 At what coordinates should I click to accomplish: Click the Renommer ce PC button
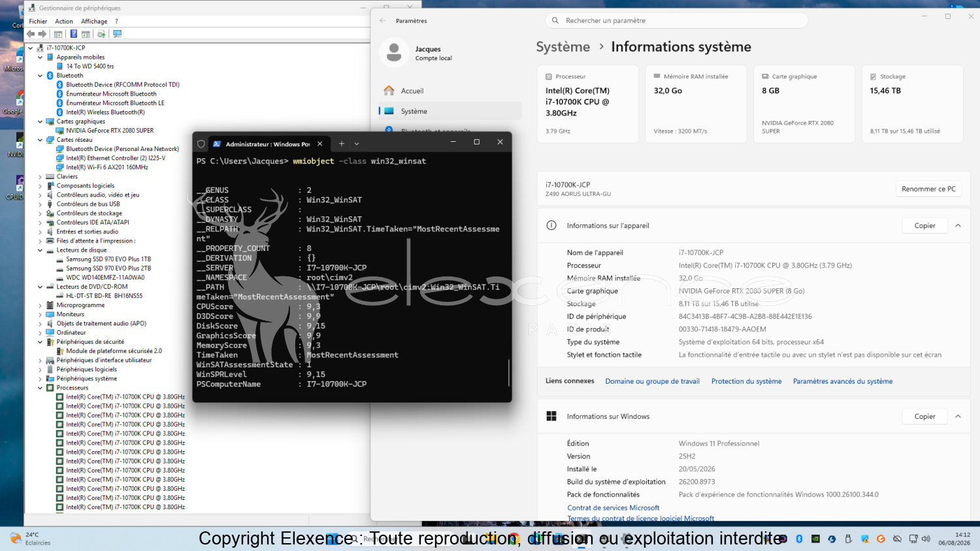[x=928, y=189]
